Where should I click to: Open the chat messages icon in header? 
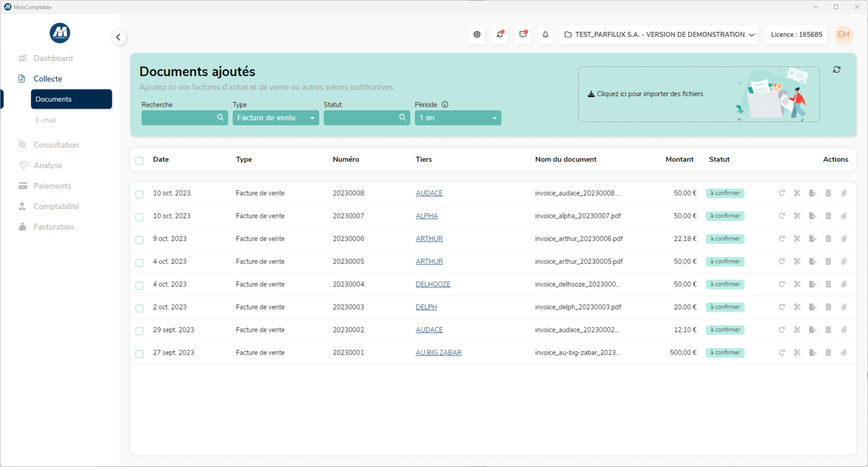point(523,35)
